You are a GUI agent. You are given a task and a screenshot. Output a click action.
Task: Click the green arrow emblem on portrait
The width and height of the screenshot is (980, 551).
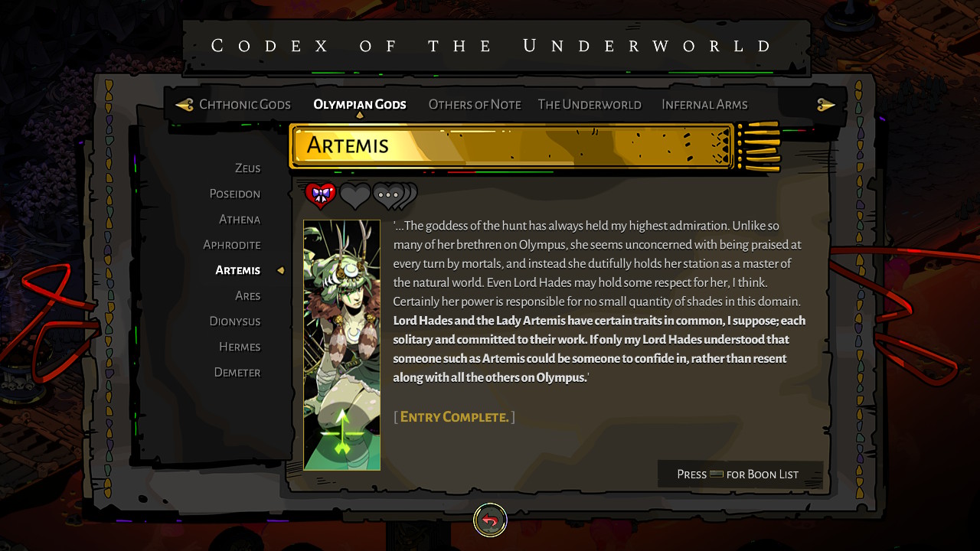pos(342,432)
